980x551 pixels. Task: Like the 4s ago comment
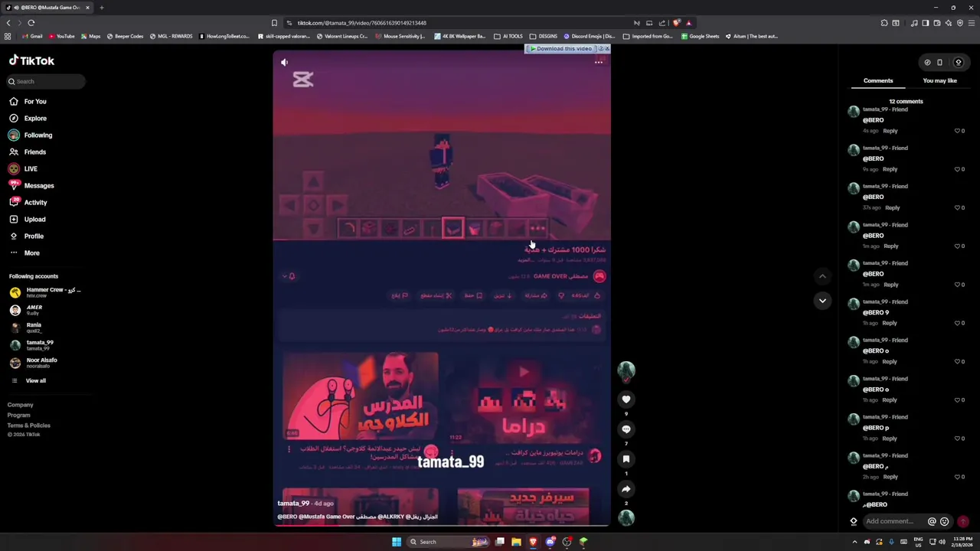(958, 131)
